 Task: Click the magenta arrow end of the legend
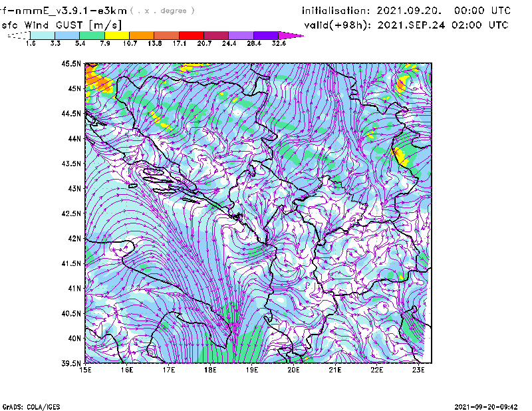291,35
